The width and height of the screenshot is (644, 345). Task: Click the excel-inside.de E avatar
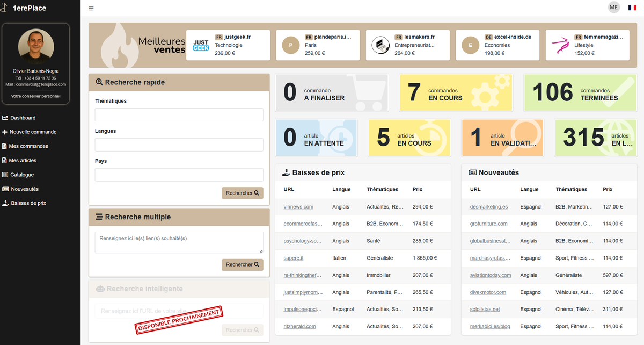(471, 45)
